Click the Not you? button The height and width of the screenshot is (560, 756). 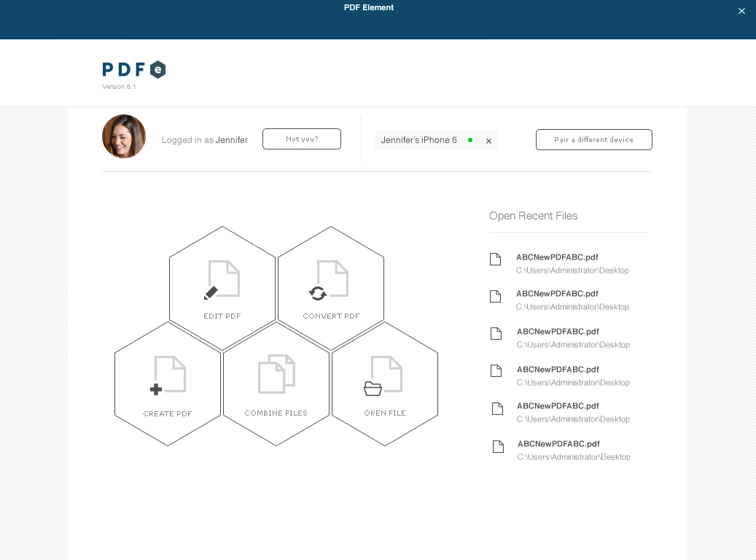click(x=302, y=139)
